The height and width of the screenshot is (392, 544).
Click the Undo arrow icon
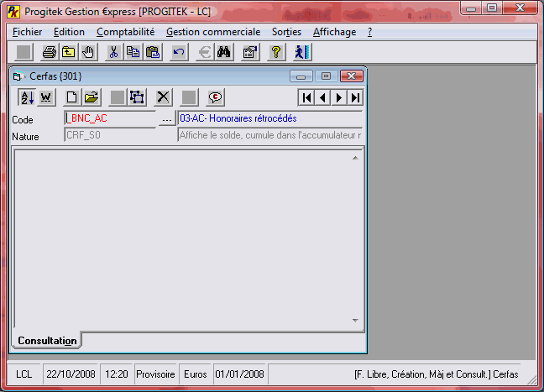178,52
